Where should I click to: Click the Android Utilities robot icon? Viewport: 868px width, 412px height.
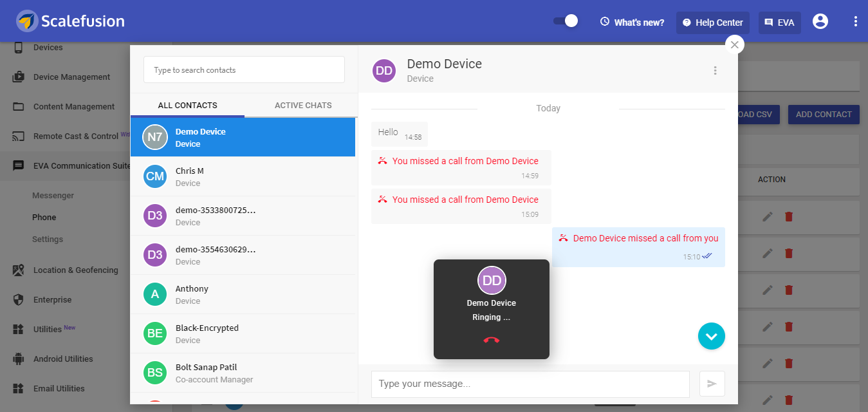(x=18, y=359)
